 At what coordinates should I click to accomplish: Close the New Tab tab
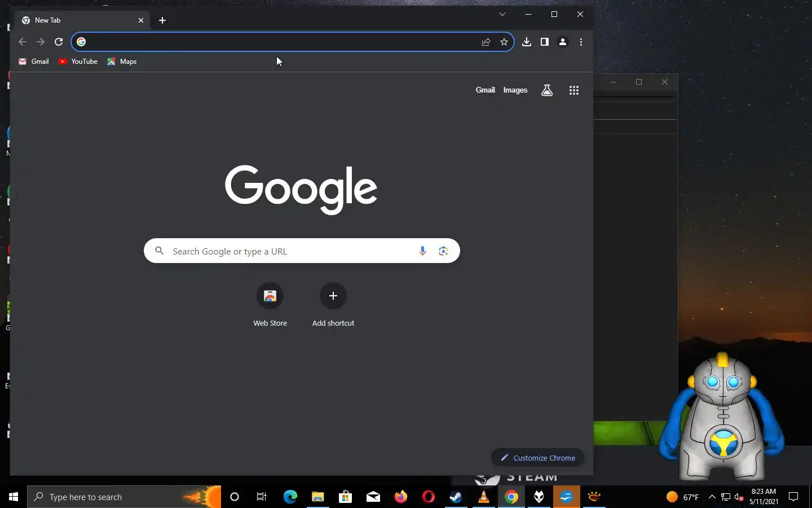point(141,20)
